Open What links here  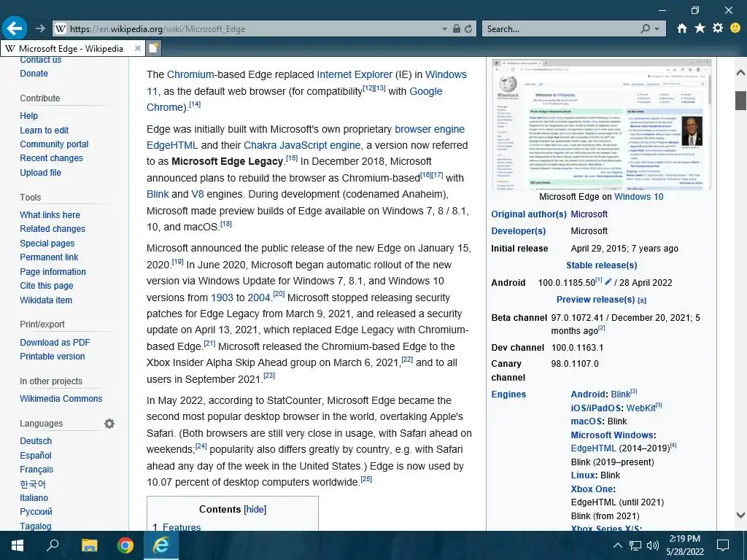pyautogui.click(x=50, y=215)
